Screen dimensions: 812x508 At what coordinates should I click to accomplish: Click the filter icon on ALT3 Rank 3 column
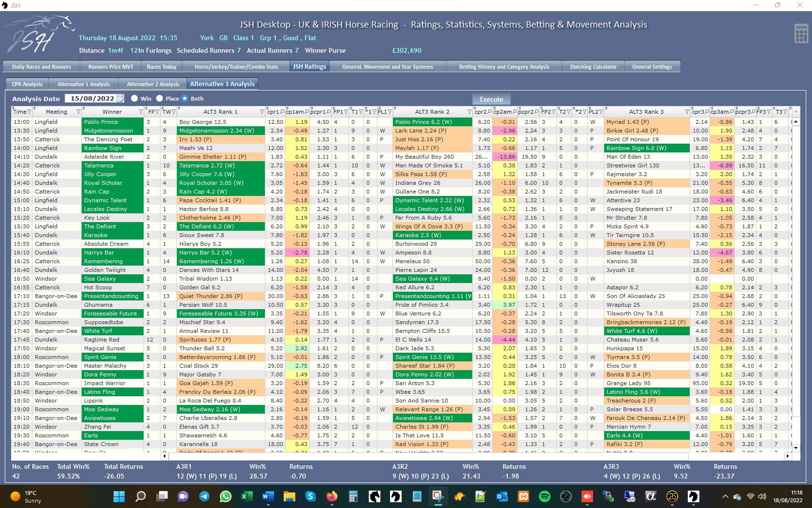[x=686, y=112]
